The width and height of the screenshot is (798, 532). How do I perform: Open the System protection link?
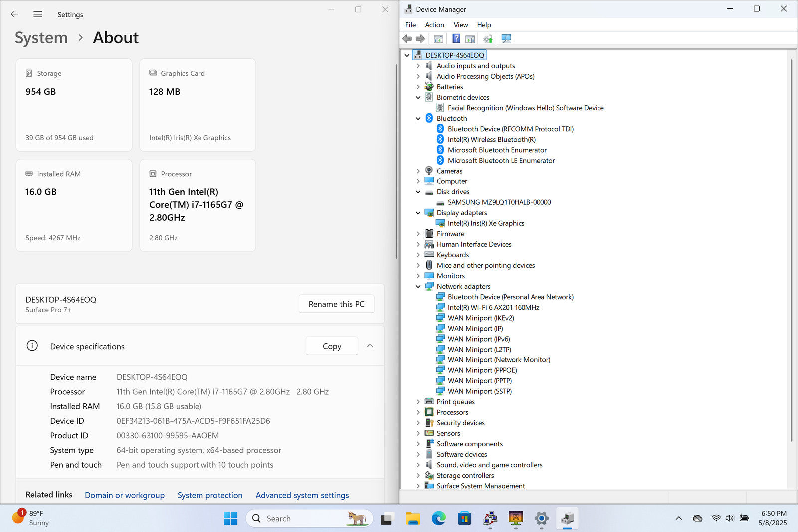[210, 495]
